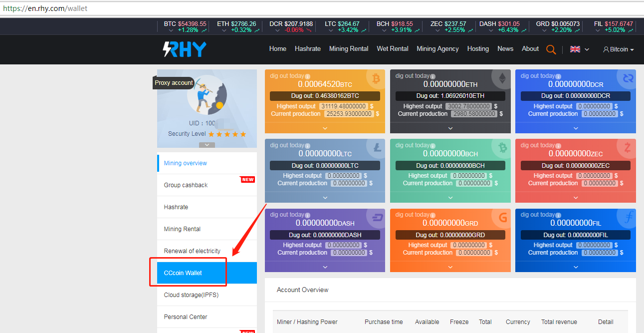The width and height of the screenshot is (644, 333).
Task: Expand the BCH card bottom chevron
Action: pyautogui.click(x=450, y=198)
